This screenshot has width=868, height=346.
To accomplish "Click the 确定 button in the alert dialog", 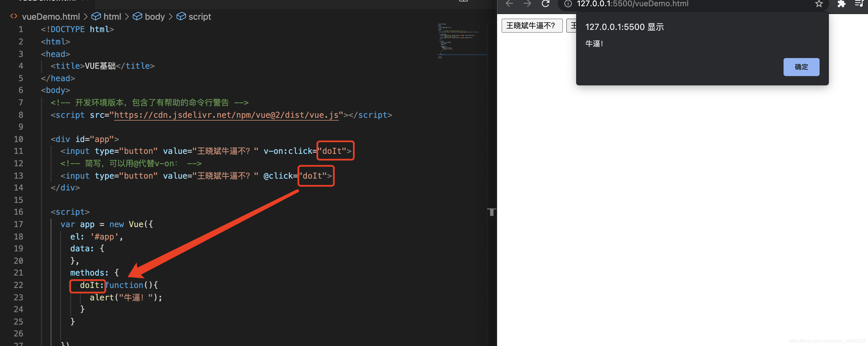I will coord(801,67).
